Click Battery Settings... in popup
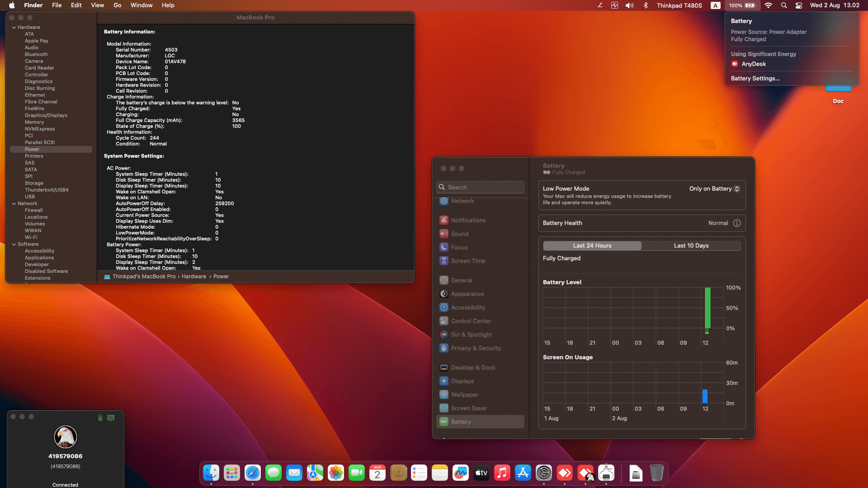 [x=755, y=78]
